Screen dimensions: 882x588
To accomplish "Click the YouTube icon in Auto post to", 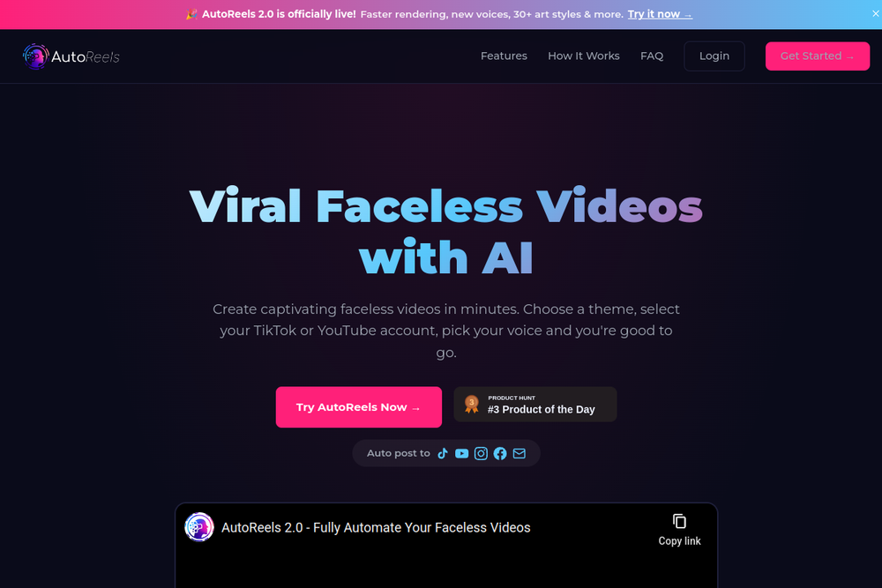I will [462, 453].
